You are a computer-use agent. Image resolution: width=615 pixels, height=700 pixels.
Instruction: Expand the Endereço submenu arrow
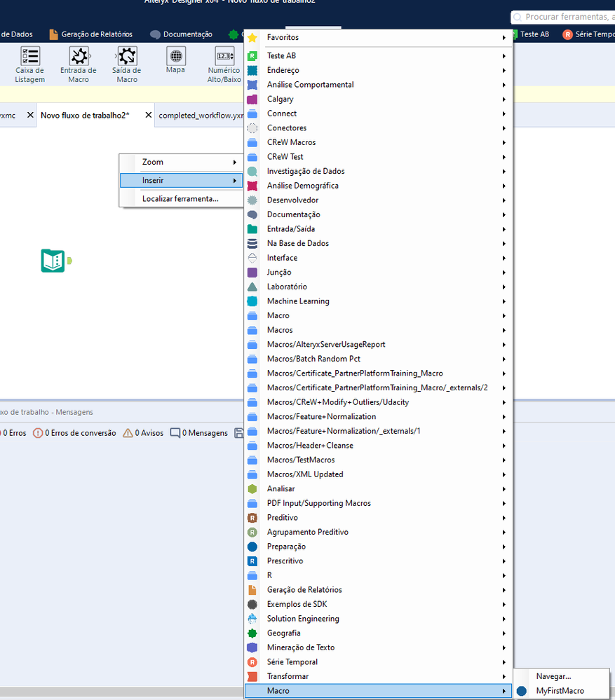tap(504, 70)
